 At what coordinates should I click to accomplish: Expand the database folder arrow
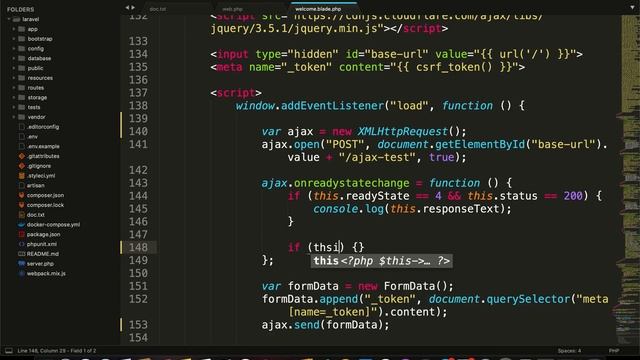14,58
